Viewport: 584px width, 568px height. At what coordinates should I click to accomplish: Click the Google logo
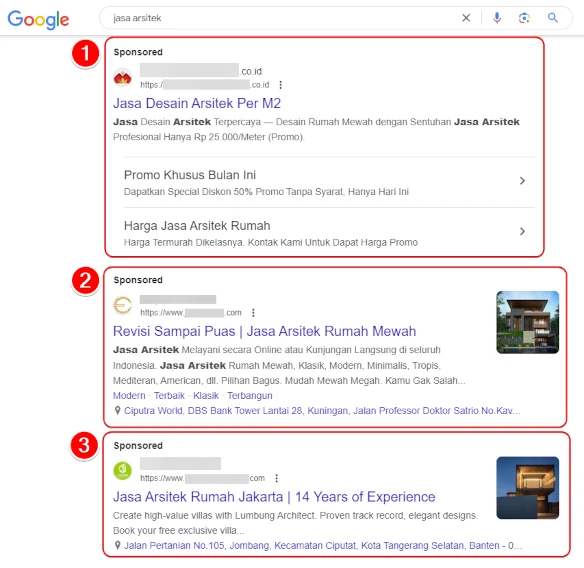[38, 19]
